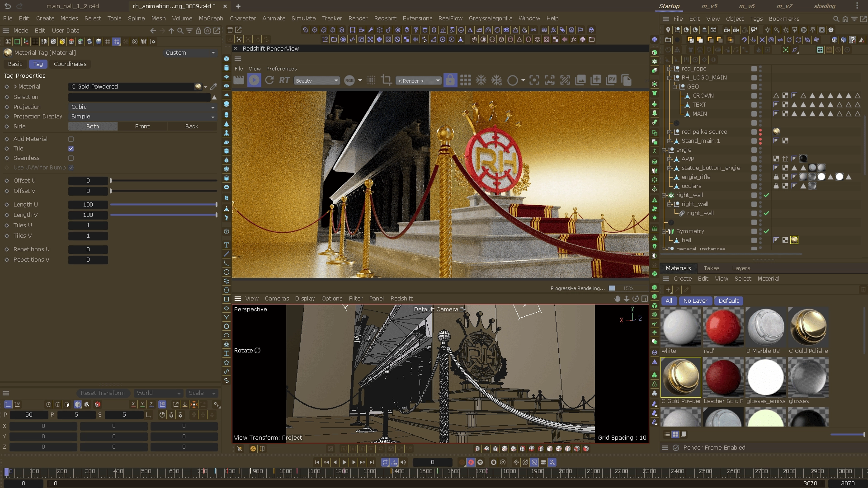The image size is (868, 488).
Task: Click the eyedropper next to the Material field
Action: coord(213,87)
